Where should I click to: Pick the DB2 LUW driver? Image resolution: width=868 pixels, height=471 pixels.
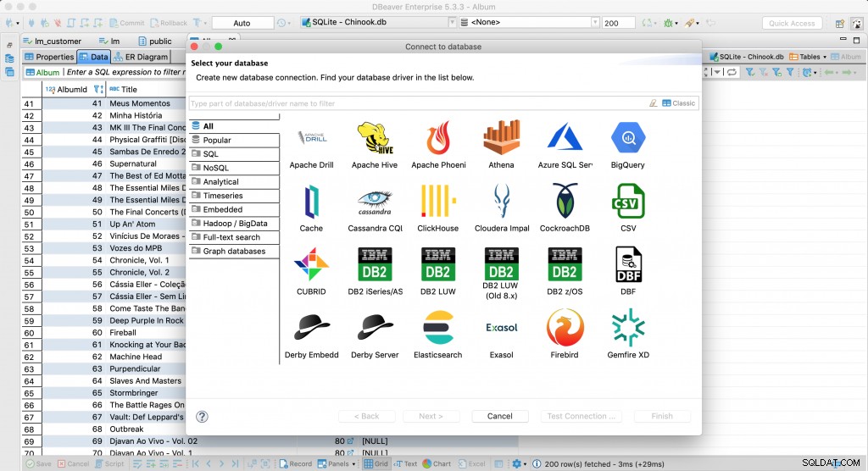[438, 264]
